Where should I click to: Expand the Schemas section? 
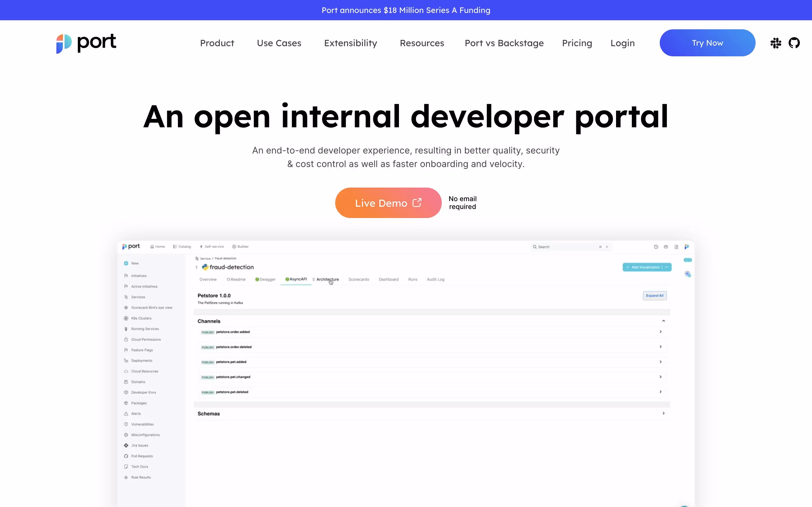click(663, 413)
